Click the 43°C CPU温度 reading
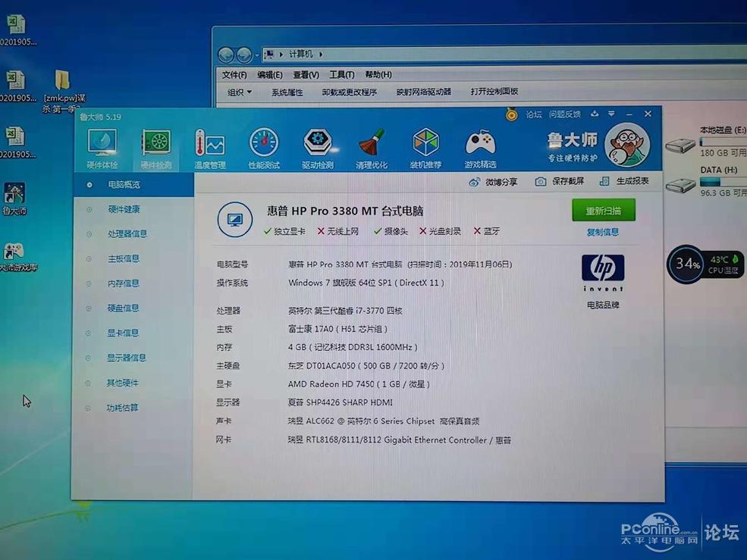Image resolution: width=747 pixels, height=560 pixels. (723, 264)
